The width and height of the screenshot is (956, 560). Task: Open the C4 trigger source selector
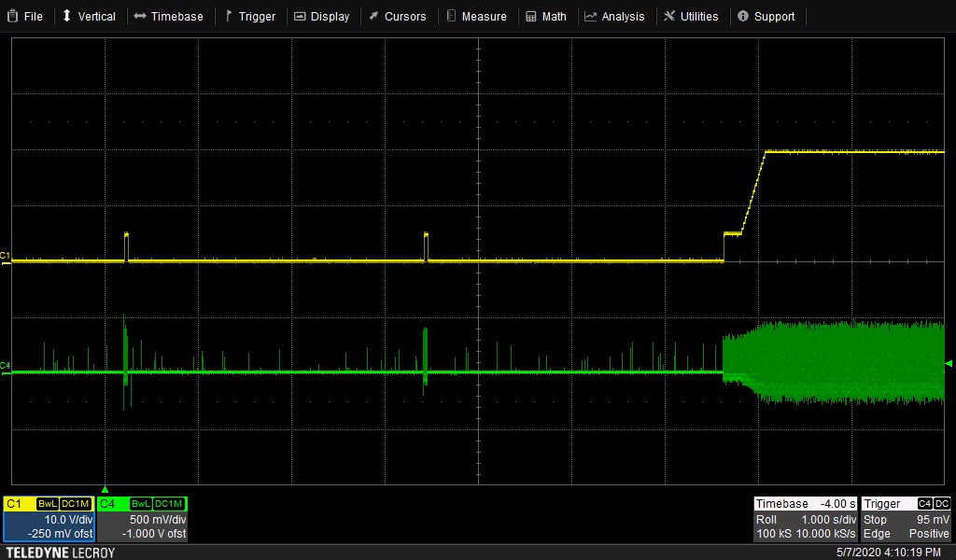pyautogui.click(x=922, y=503)
